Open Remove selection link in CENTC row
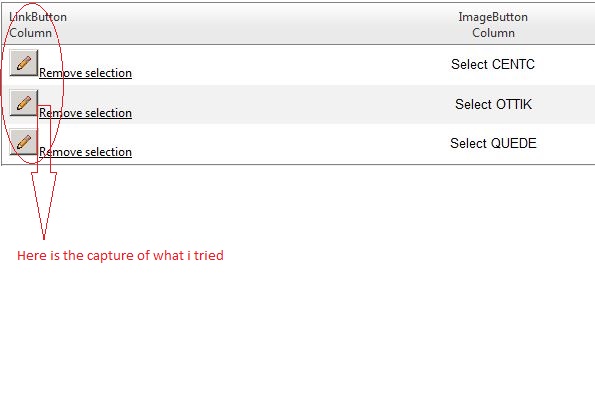This screenshot has height=400, width=595. click(x=85, y=72)
